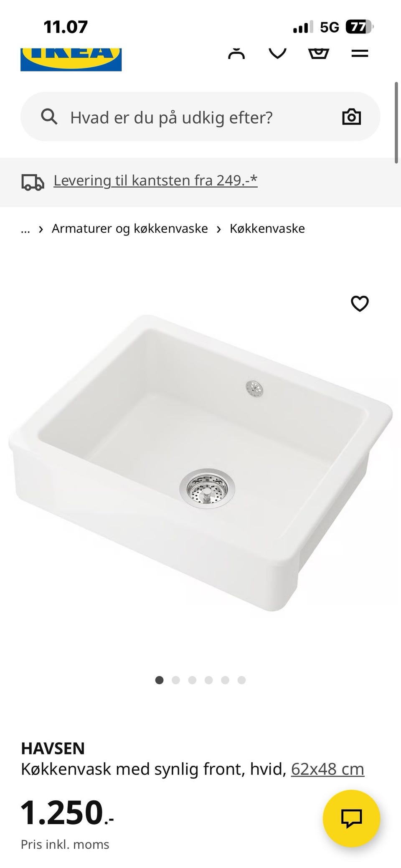Go to 'Køkkenvaske' breadcrumb

tap(267, 228)
